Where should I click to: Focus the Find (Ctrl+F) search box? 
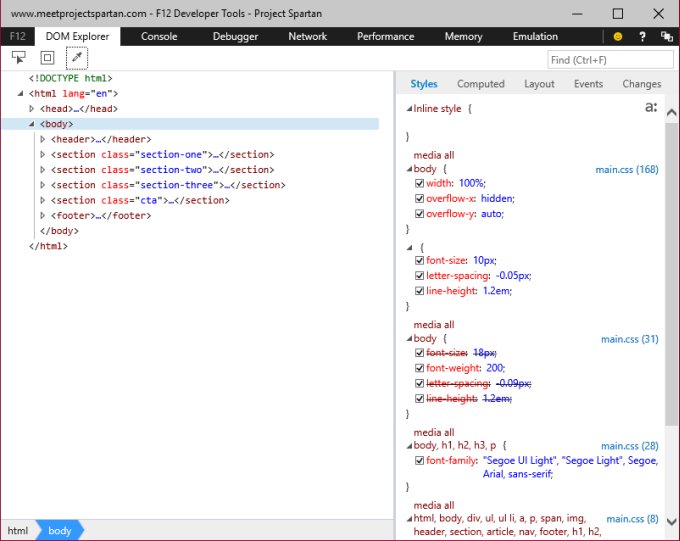point(610,60)
